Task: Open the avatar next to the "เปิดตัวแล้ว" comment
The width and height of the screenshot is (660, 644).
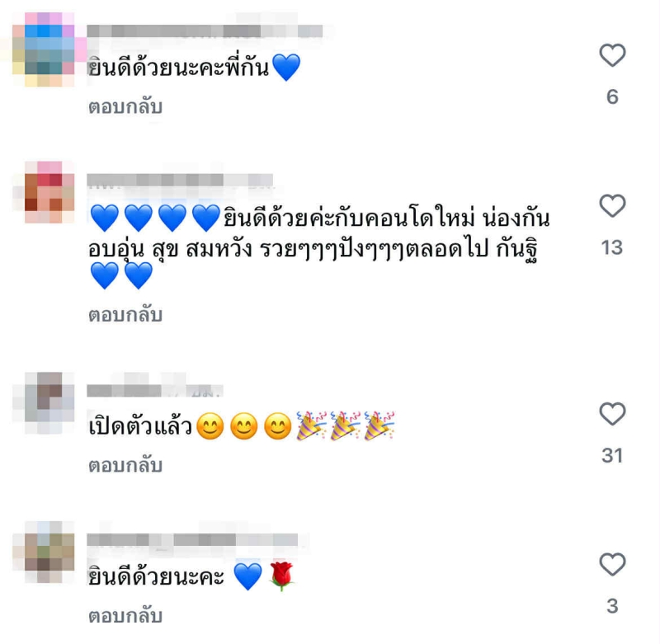Action: 44,403
